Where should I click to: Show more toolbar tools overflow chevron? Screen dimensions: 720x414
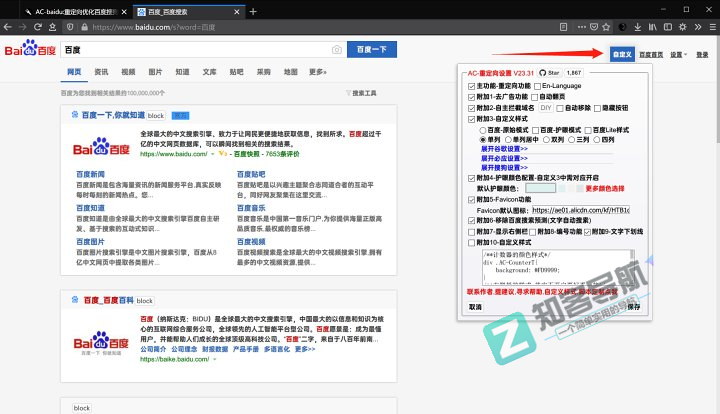click(698, 27)
